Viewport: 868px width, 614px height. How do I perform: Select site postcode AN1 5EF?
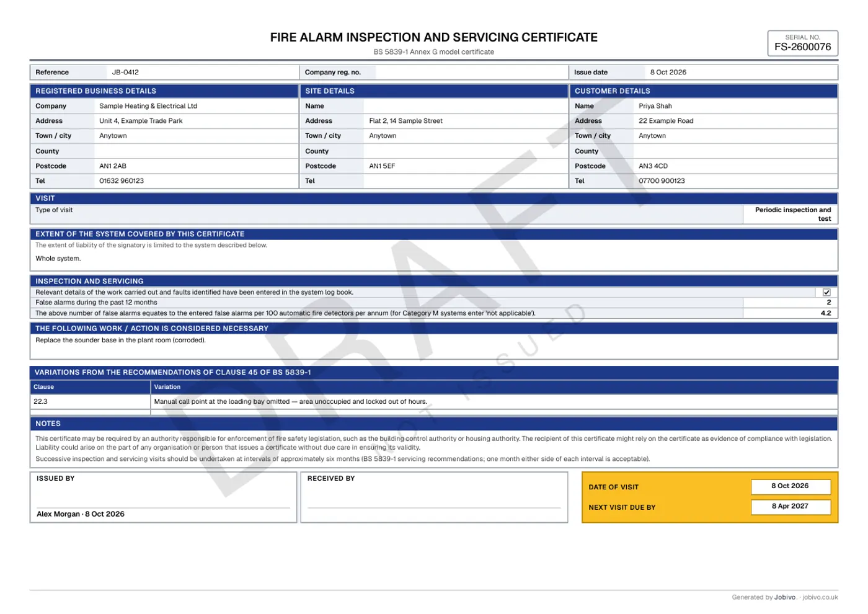click(x=382, y=166)
